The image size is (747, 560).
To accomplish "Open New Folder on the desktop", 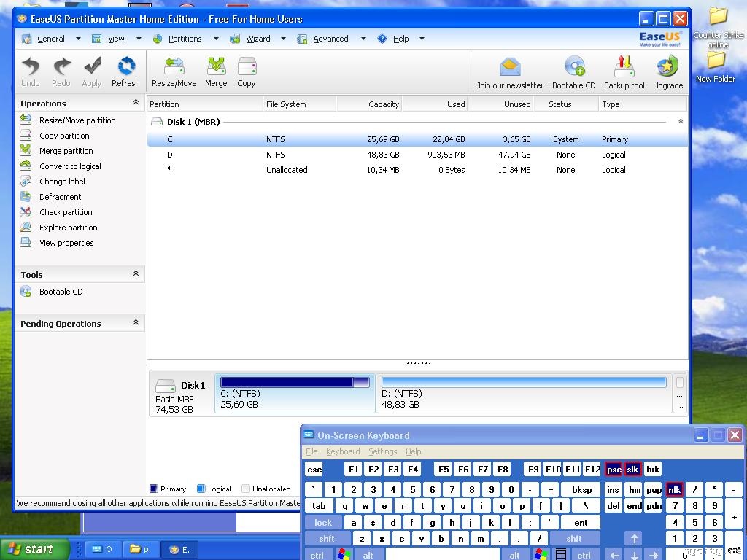I will pos(716,66).
